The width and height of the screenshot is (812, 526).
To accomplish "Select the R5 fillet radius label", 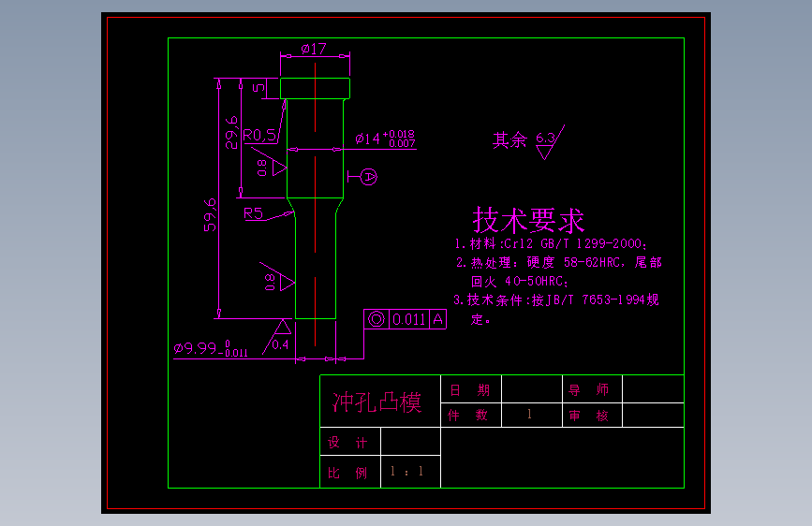I will click(253, 213).
